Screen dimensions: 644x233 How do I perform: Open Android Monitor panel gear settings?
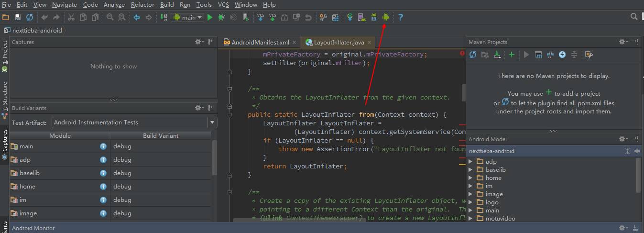623,228
